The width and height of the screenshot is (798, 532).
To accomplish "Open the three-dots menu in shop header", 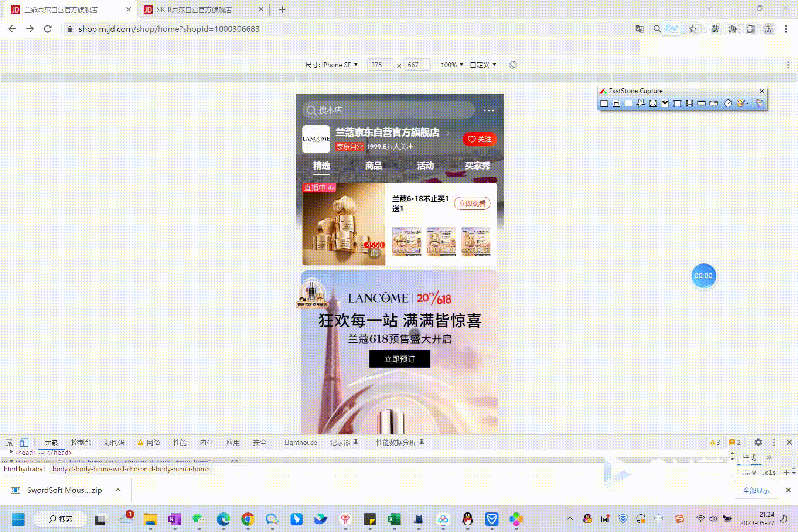I will [488, 110].
